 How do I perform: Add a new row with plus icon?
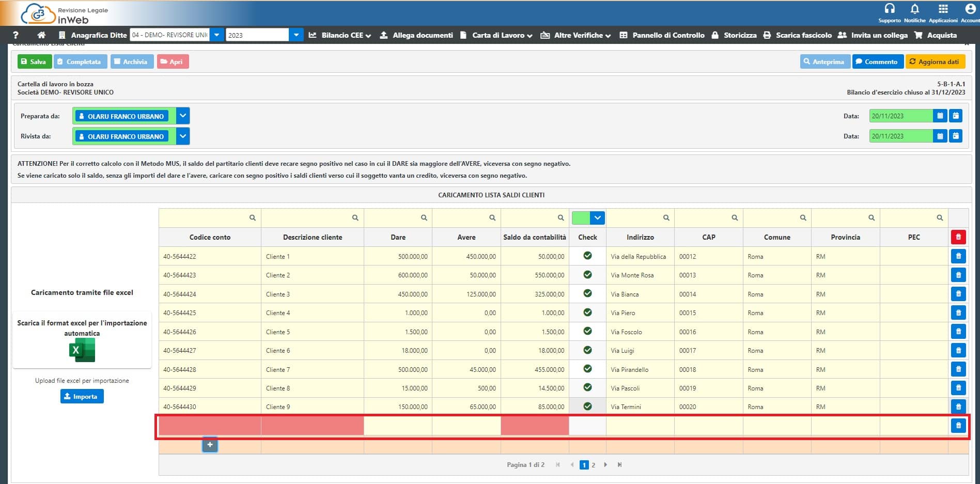210,445
